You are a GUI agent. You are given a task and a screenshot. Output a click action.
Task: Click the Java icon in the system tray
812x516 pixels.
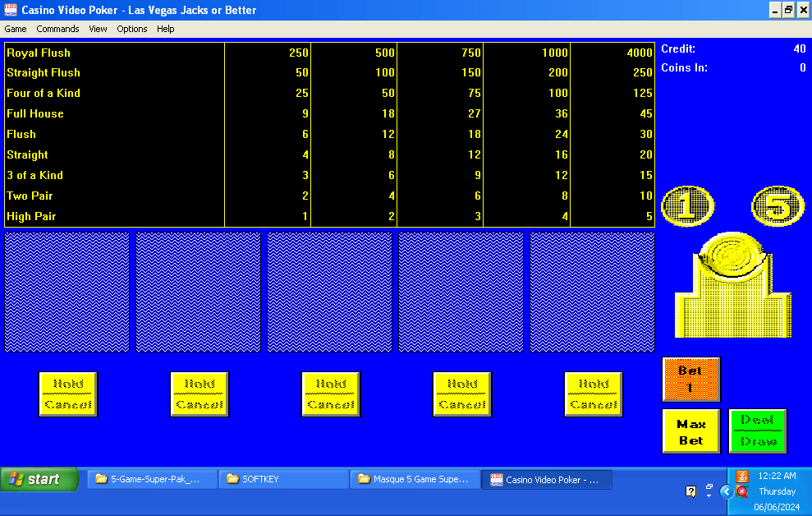[x=742, y=476]
